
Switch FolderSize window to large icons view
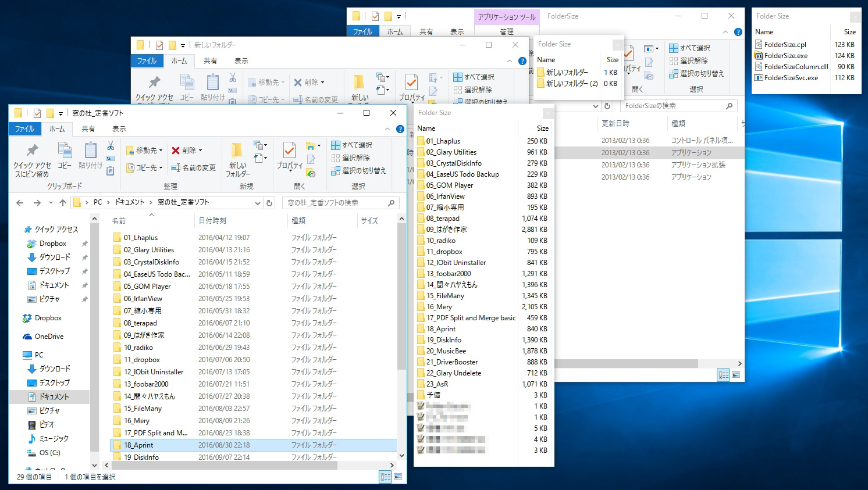[x=736, y=375]
